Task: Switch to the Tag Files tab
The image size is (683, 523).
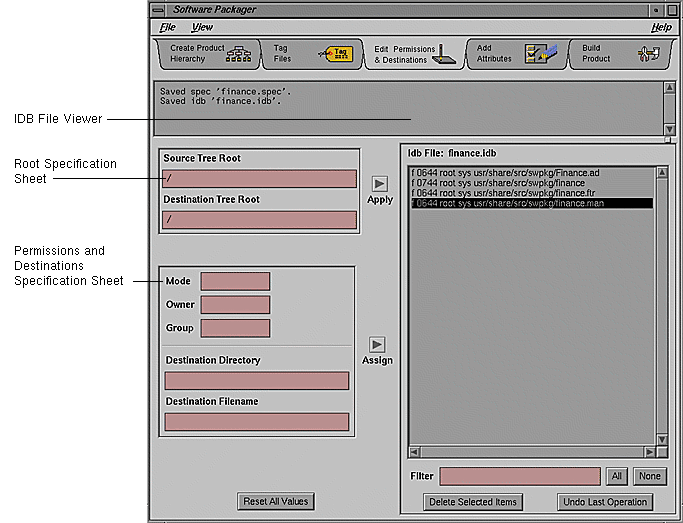Action: tap(312, 54)
